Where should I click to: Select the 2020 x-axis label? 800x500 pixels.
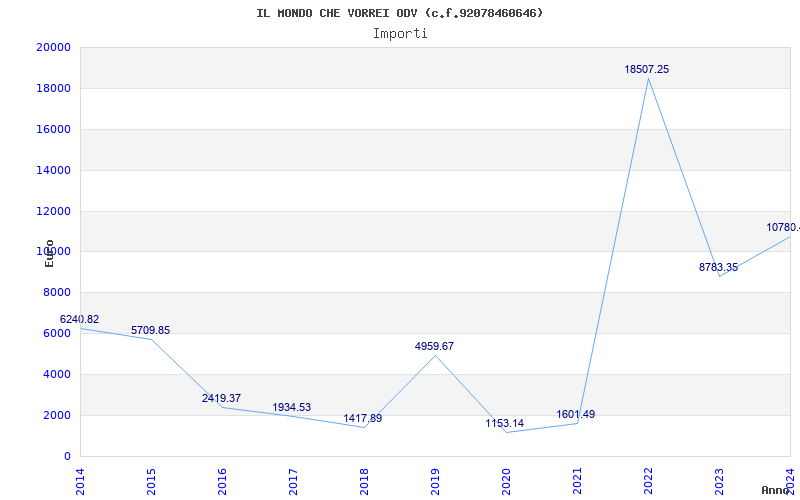[506, 482]
